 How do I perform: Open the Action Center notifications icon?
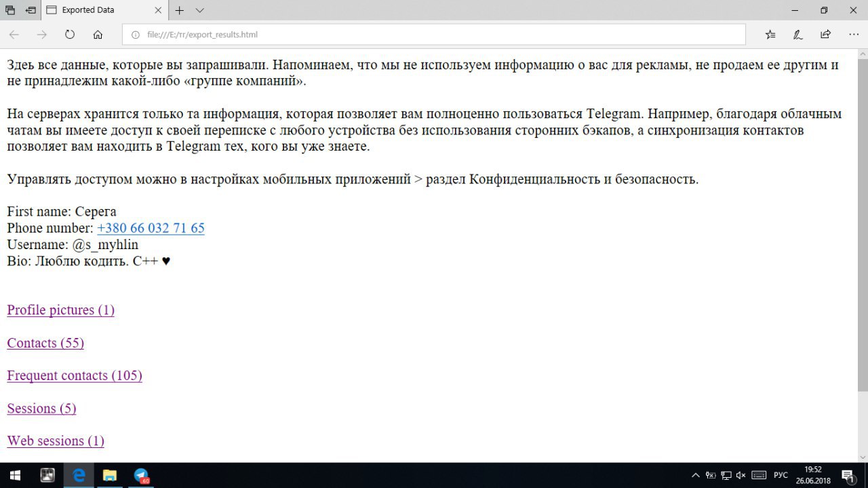point(848,475)
